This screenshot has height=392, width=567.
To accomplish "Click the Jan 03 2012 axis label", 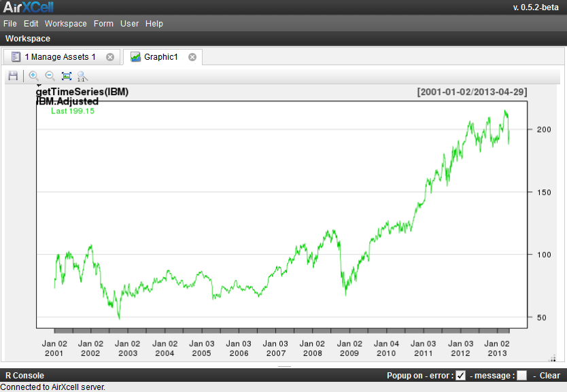I will click(x=461, y=349).
